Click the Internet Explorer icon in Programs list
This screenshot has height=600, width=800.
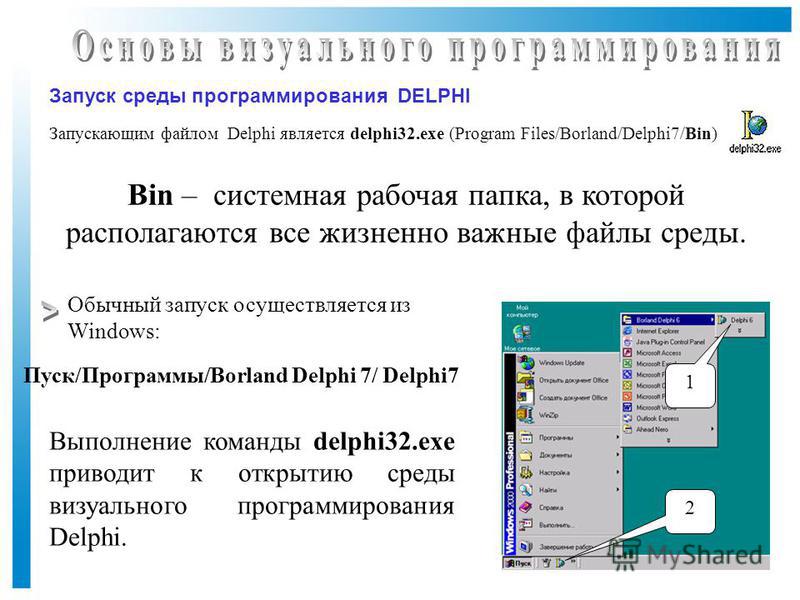click(x=628, y=331)
